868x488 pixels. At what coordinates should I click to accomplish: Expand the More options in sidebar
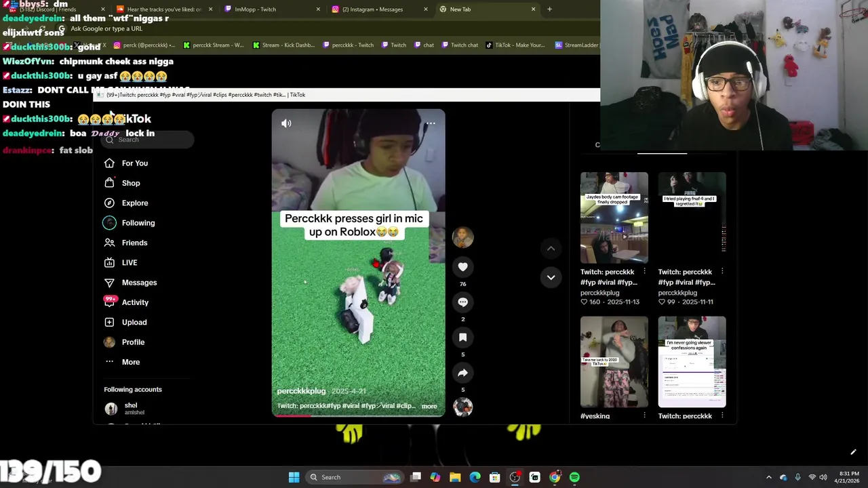click(x=122, y=362)
